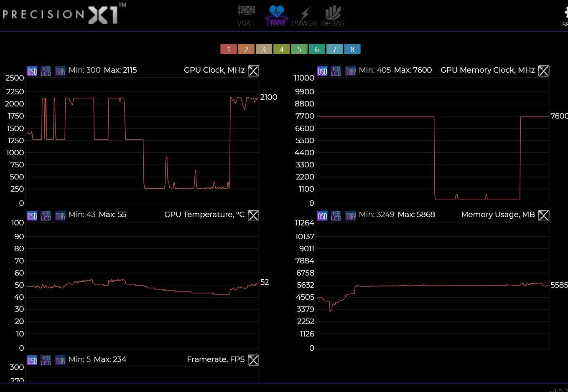Click the current GPU clock reading 2100
Screen dimensions: 568x392
click(x=269, y=97)
